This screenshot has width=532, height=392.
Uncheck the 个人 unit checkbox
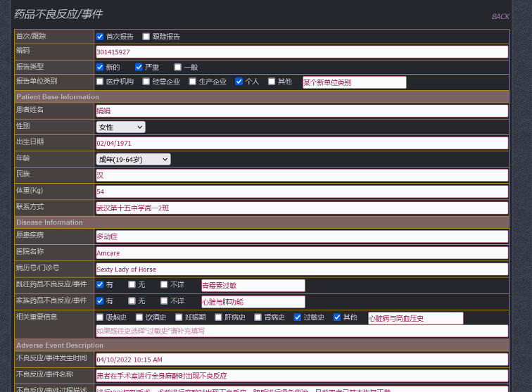pyautogui.click(x=239, y=82)
